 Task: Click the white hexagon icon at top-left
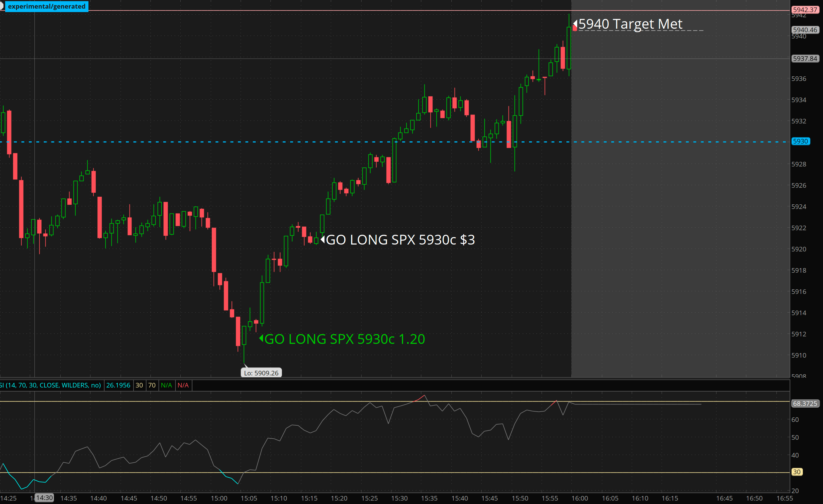[x=1, y=6]
